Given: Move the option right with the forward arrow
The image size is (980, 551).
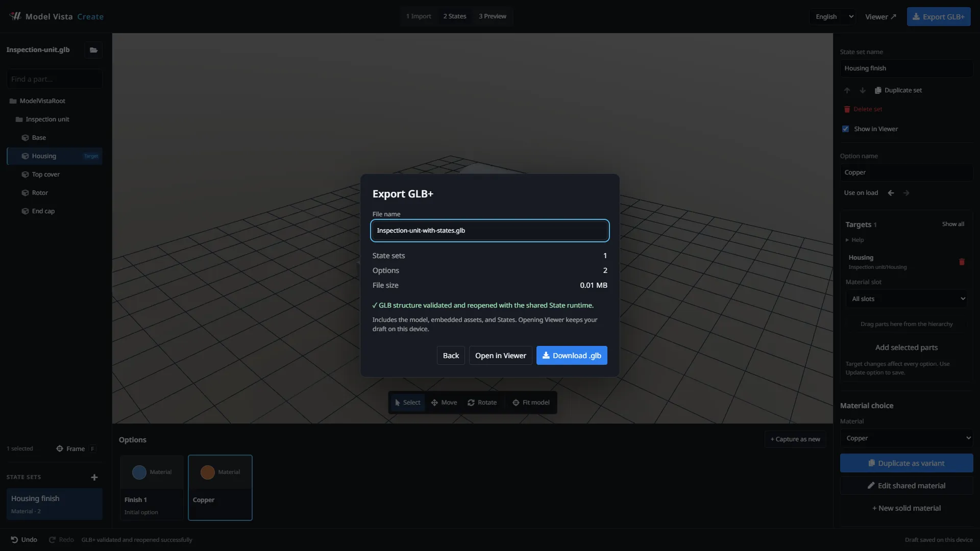Looking at the screenshot, I should (x=906, y=193).
